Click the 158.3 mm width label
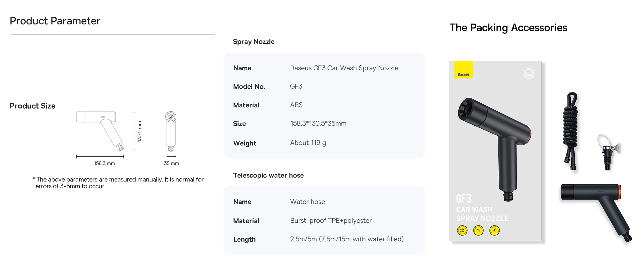The height and width of the screenshot is (264, 644). click(x=104, y=163)
